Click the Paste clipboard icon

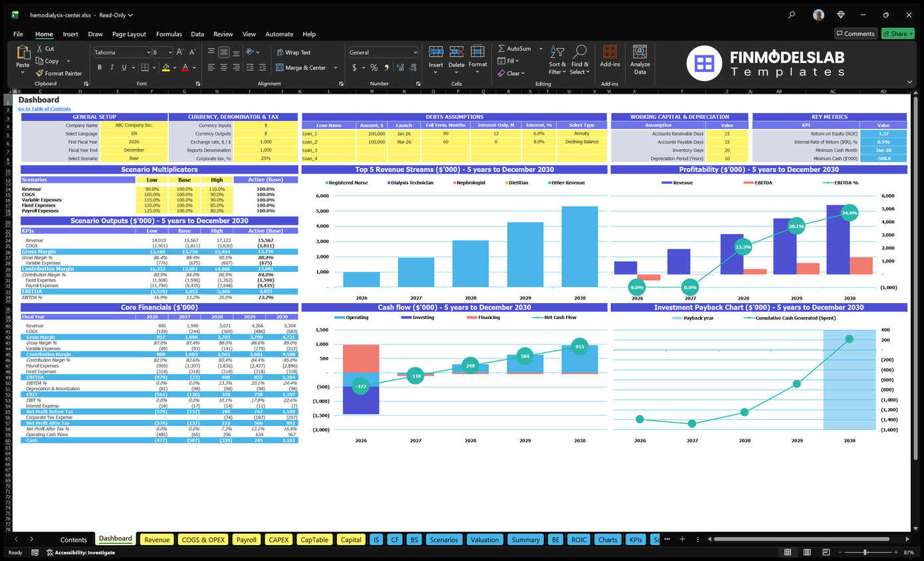pyautogui.click(x=23, y=53)
